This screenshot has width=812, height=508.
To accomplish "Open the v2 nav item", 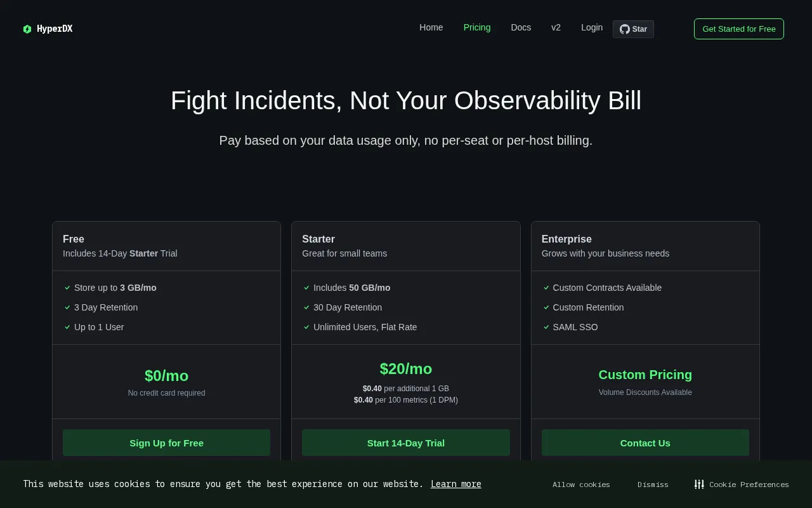I will (x=556, y=27).
